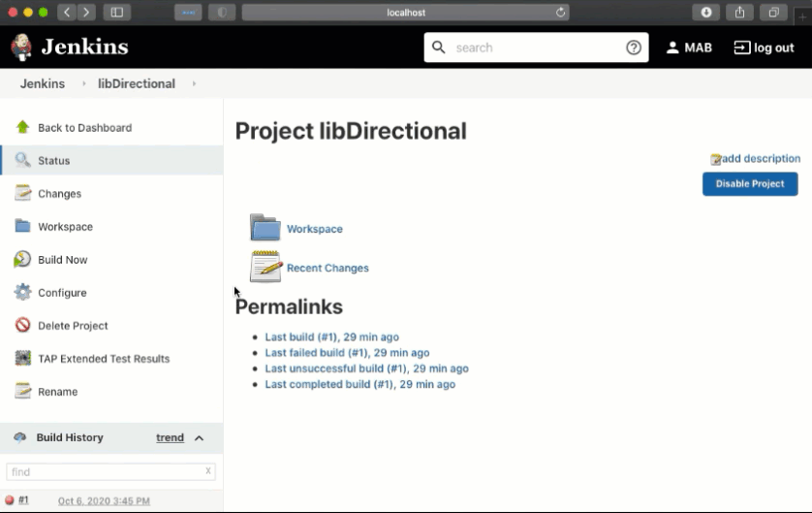Click the Back to Dashboard green arrow icon

[22, 127]
